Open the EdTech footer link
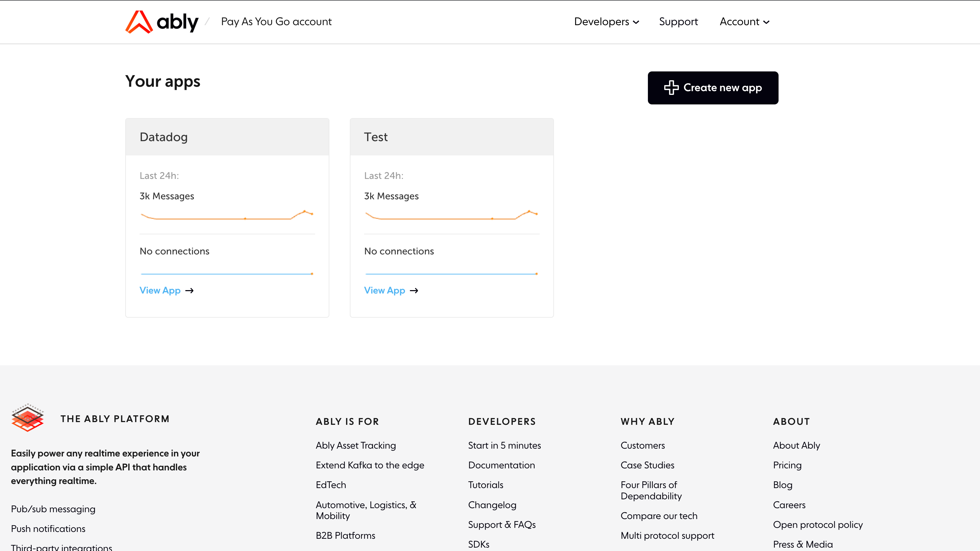This screenshot has width=980, height=551. 331,485
